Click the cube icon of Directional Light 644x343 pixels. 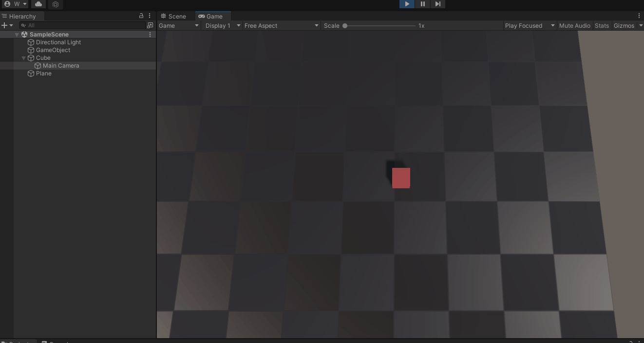point(31,42)
